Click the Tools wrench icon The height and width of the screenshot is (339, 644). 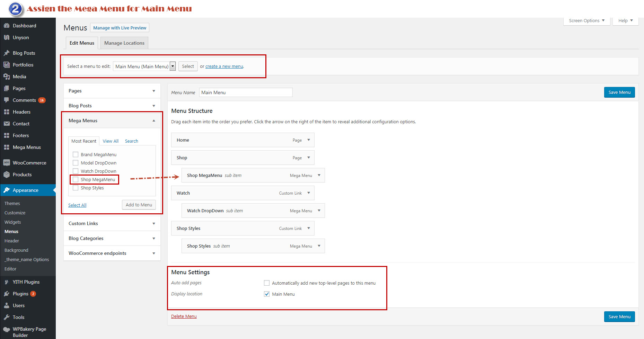[x=7, y=317]
